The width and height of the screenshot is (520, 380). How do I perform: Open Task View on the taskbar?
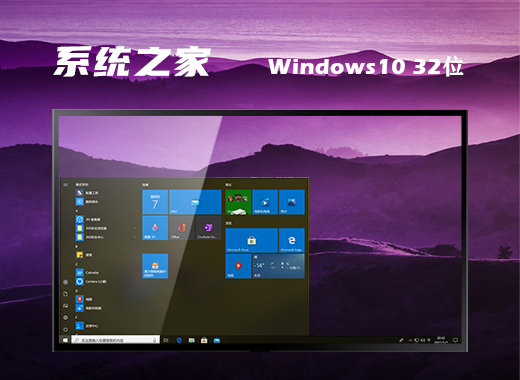tap(166, 340)
